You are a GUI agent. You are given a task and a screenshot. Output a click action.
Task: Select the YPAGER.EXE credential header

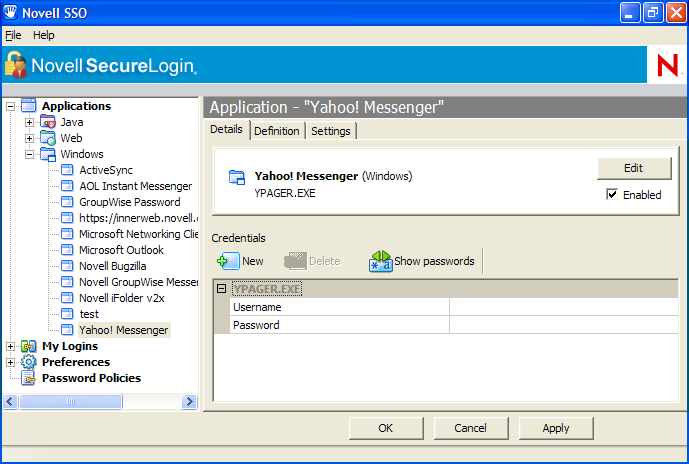(267, 289)
